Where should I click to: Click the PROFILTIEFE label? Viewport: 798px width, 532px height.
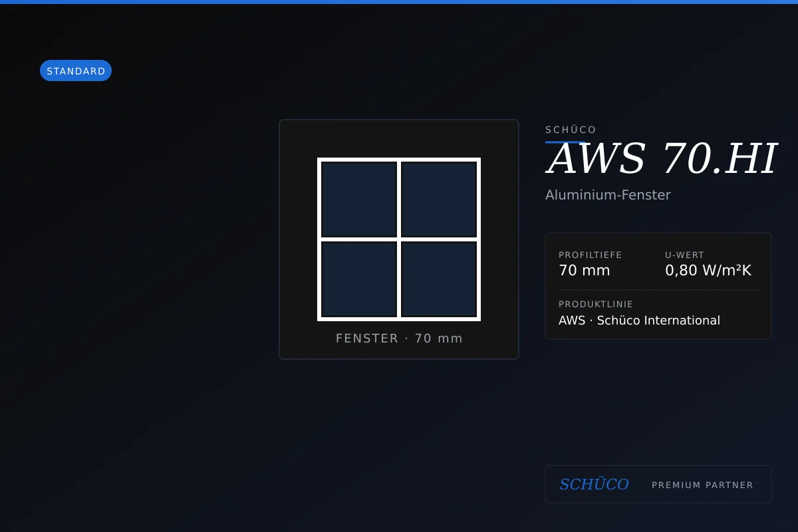591,255
